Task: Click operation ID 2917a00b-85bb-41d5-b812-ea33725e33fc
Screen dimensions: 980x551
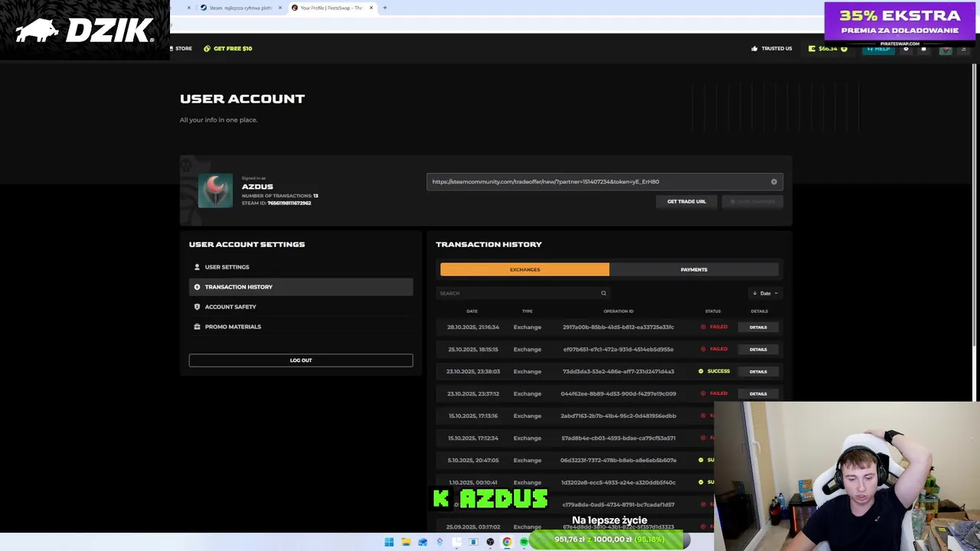Action: pos(618,328)
